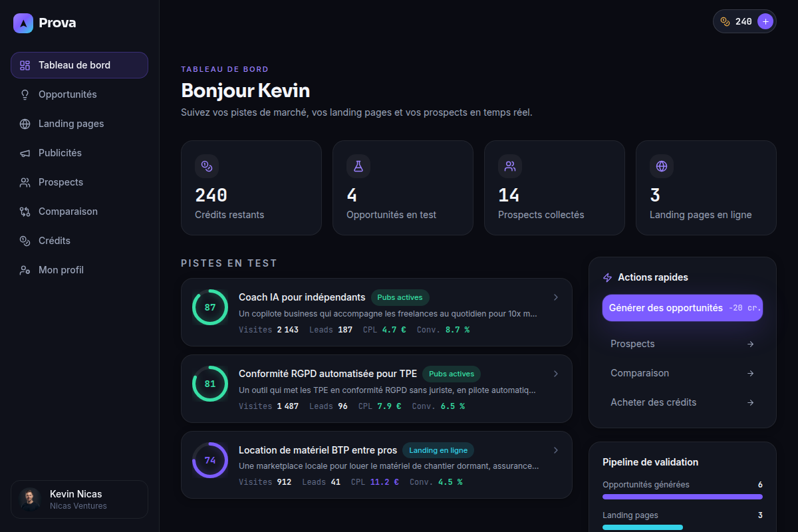Open Coach IA pour indépendants title
Image resolution: width=798 pixels, height=532 pixels.
[302, 297]
